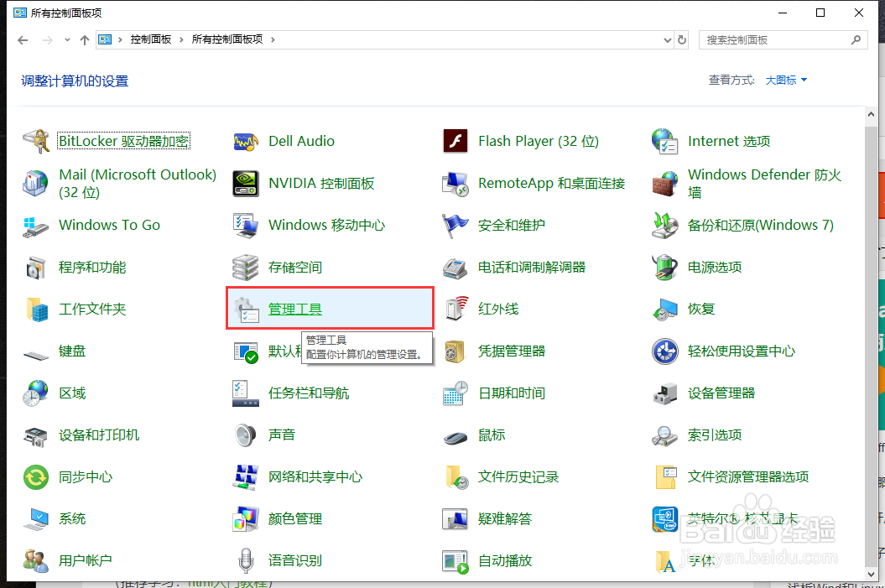Screen dimensions: 885x588
Task: Open the 颜色管理 icon
Action: pos(246,519)
